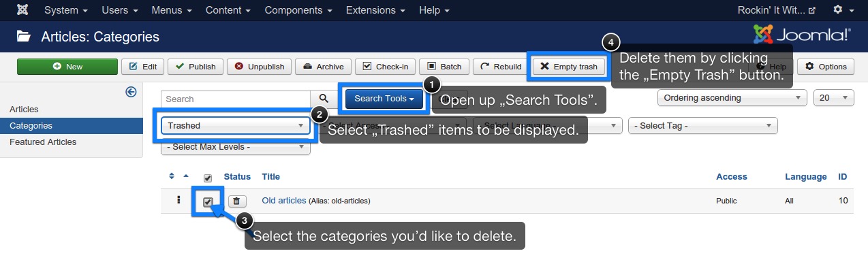Viewport: 868px width, 264px height.
Task: Open the Help menu in top bar
Action: [435, 10]
